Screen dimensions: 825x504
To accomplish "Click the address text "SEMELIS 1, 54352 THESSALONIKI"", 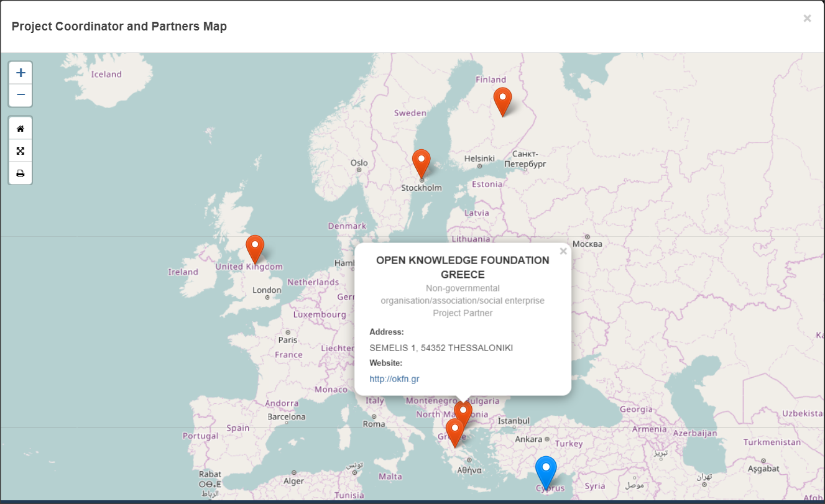I will coord(441,348).
